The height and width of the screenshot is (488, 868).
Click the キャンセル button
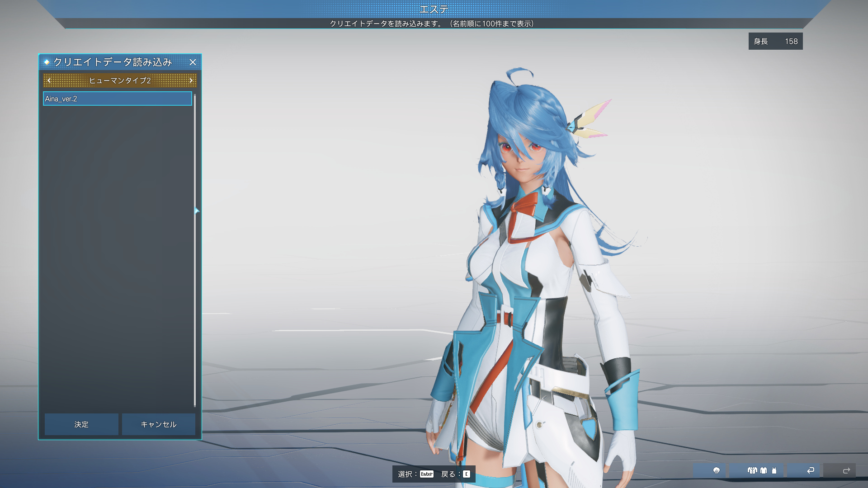[159, 424]
